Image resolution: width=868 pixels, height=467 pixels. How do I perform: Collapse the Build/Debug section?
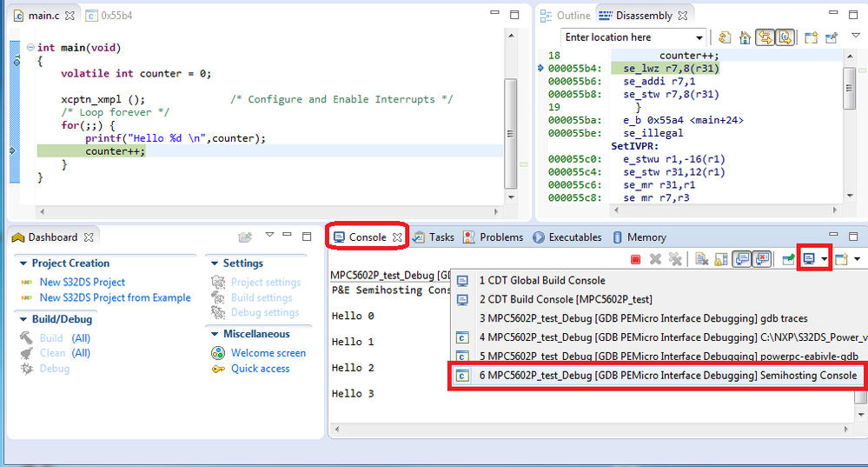click(x=23, y=320)
